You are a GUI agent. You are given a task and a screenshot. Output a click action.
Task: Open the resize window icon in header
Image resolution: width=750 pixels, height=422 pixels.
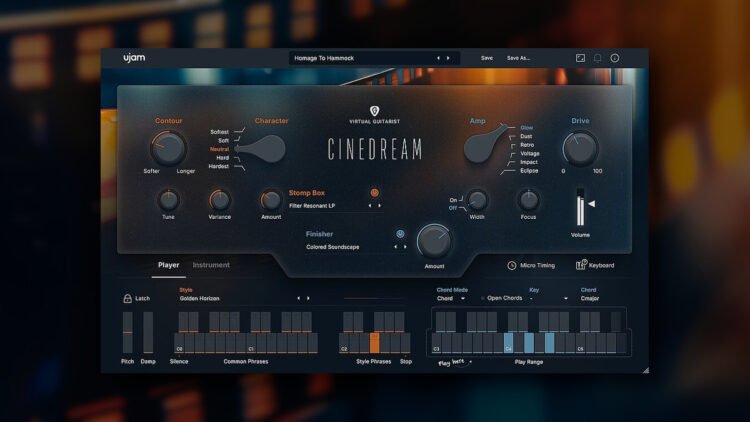tap(580, 58)
